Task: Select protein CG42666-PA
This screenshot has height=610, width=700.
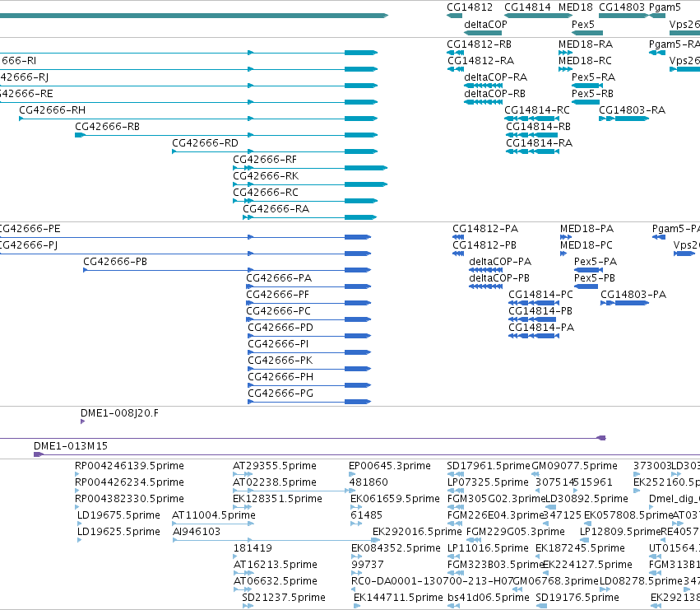Action: pyautogui.click(x=279, y=278)
